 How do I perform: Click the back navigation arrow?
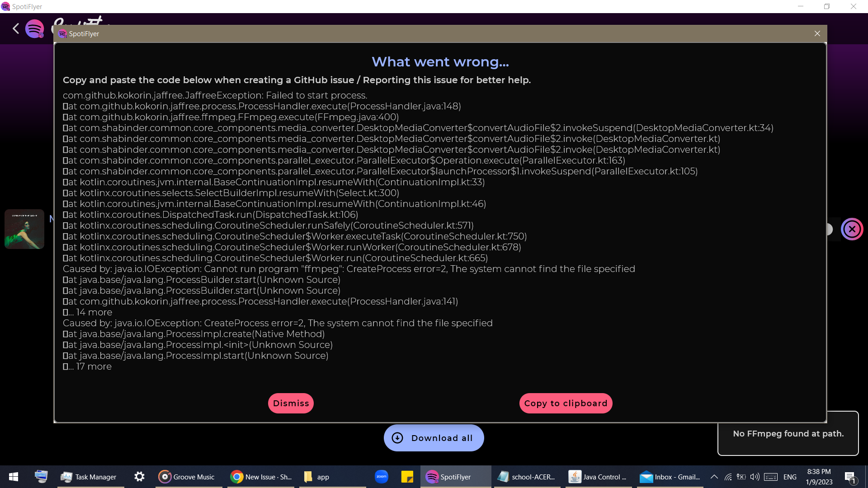tap(15, 28)
